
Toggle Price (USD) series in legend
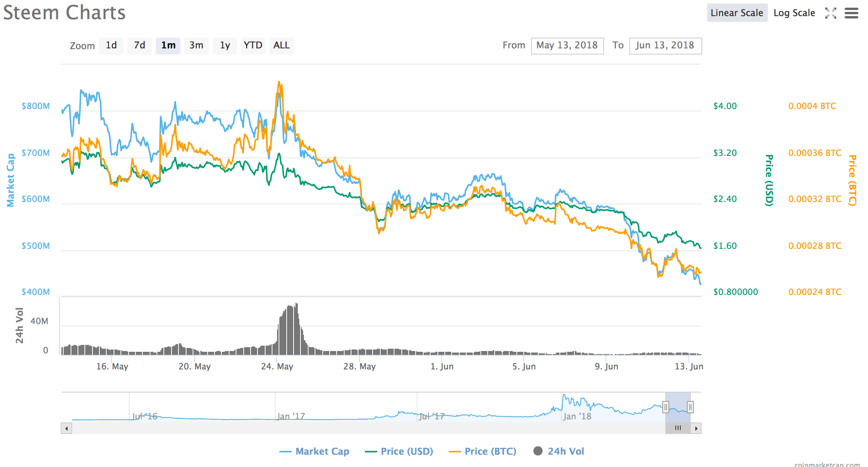tap(399, 451)
